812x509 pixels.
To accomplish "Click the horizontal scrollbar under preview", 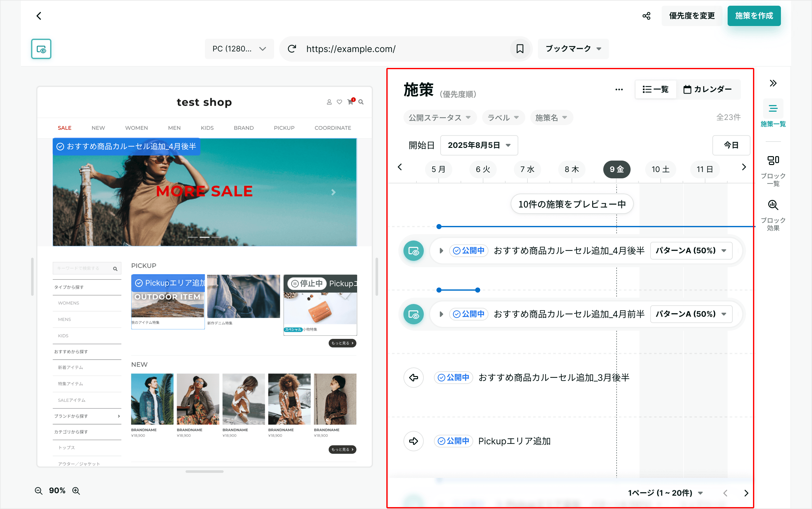I will (204, 472).
